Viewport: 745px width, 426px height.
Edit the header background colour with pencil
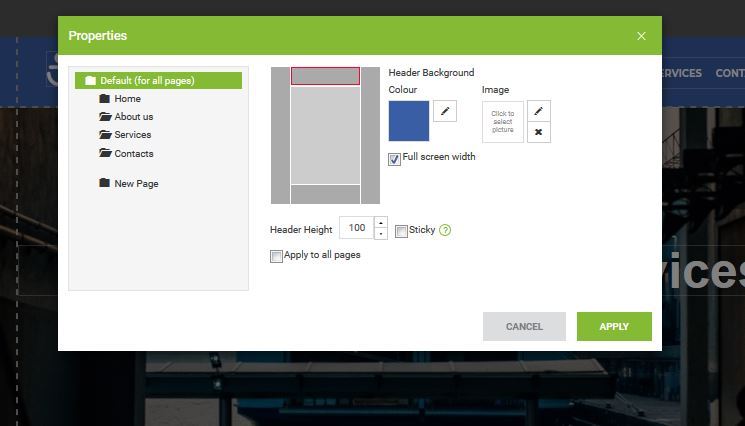tap(445, 111)
